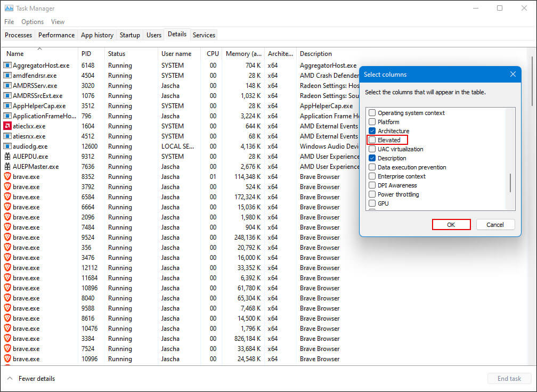Click the Task Manager title bar icon

(x=9, y=8)
